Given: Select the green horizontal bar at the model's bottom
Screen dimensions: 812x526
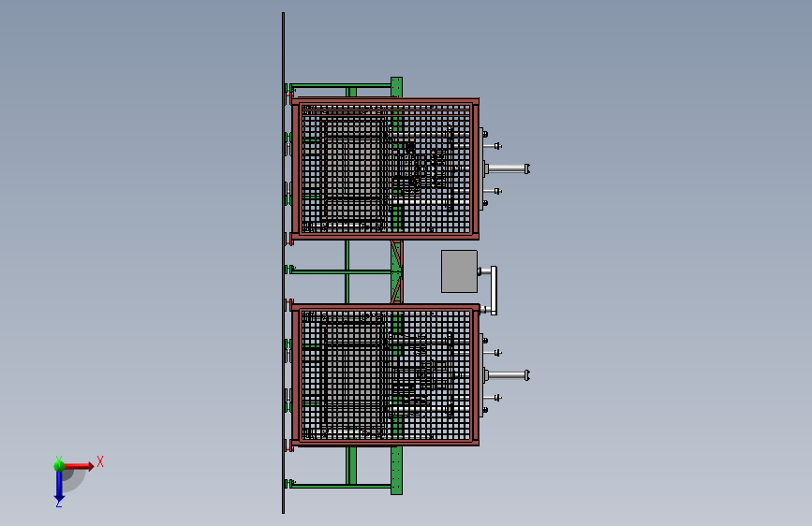Looking at the screenshot, I should tap(340, 486).
